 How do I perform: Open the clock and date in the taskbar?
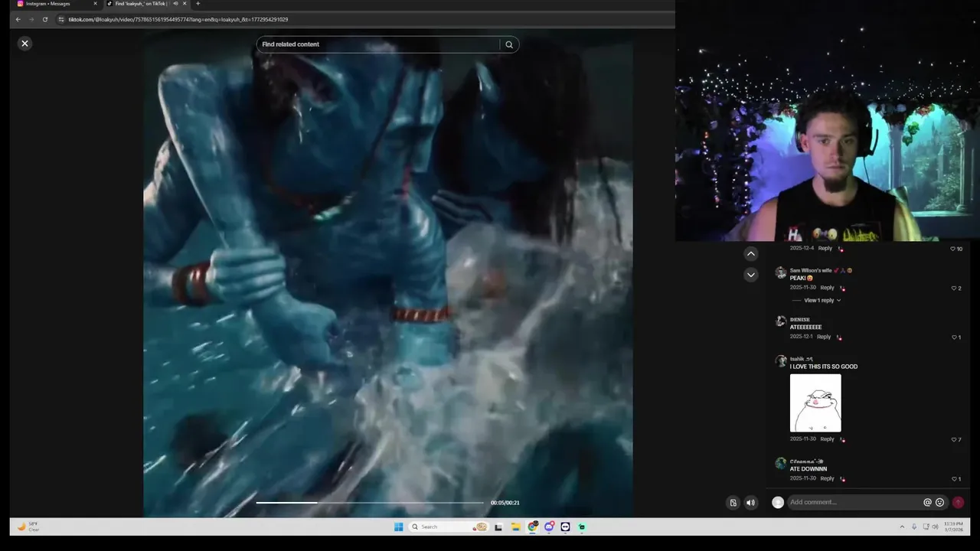[x=954, y=527]
